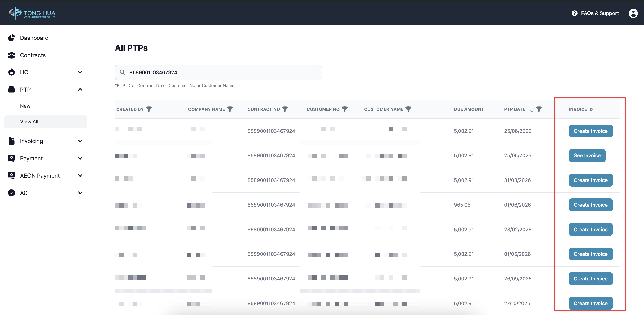Click the Customer Name filter funnel

tap(408, 109)
